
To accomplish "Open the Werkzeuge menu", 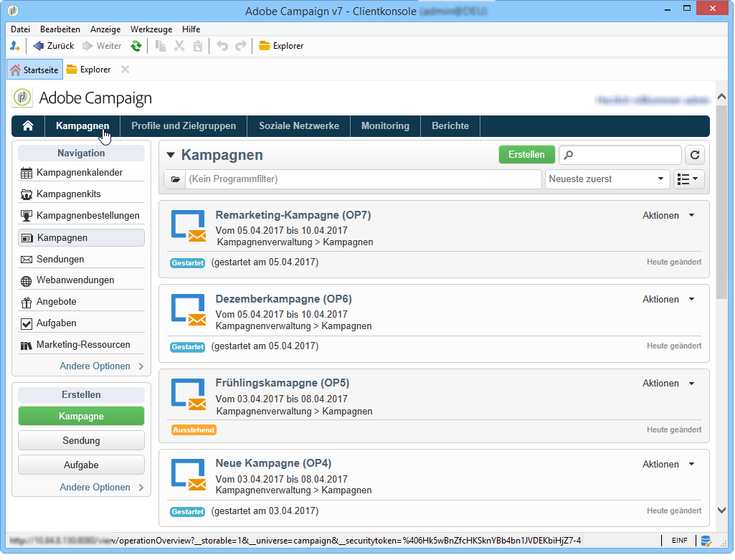I will coord(151,29).
